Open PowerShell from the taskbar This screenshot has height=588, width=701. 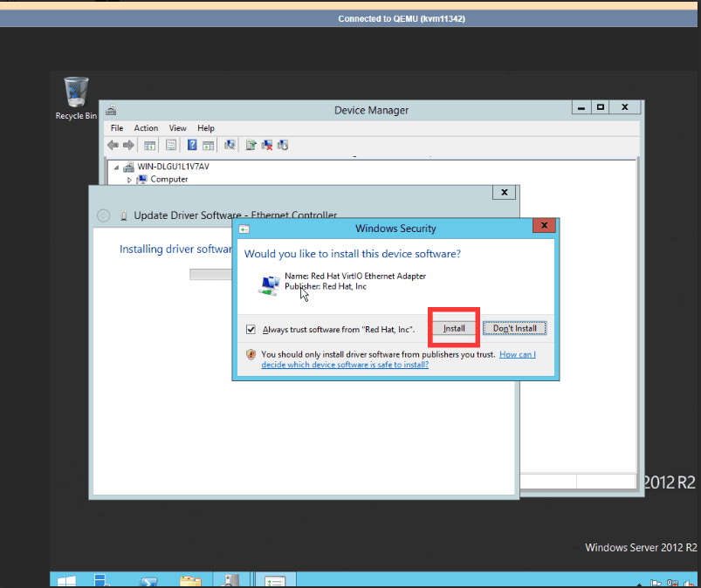[x=148, y=582]
